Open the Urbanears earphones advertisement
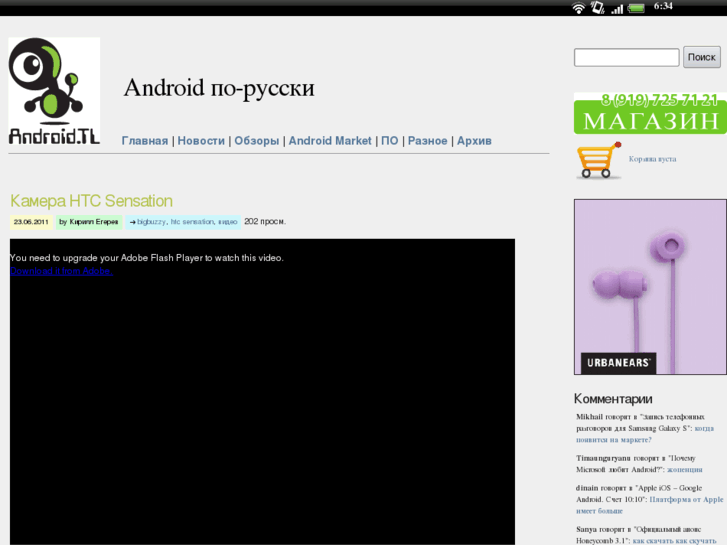 [x=650, y=287]
